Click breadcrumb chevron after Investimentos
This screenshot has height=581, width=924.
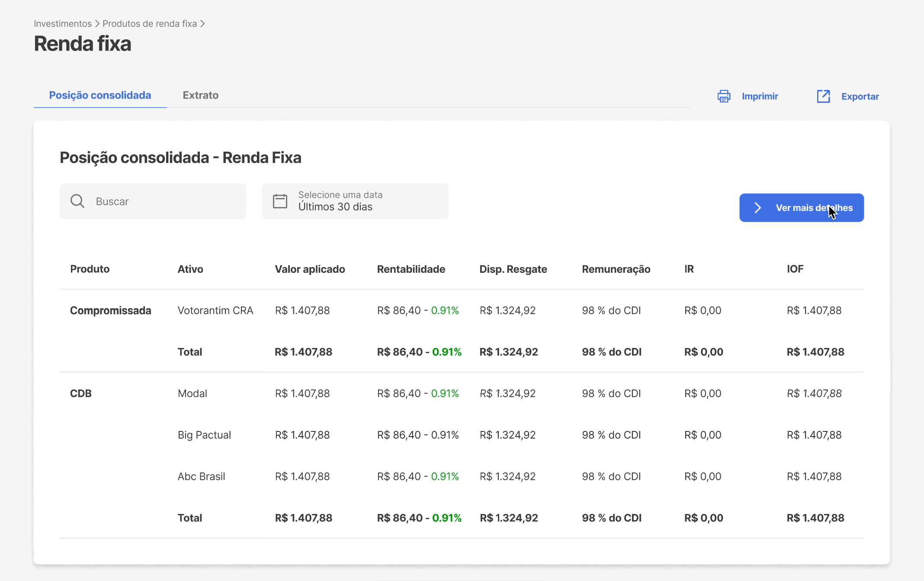[97, 24]
